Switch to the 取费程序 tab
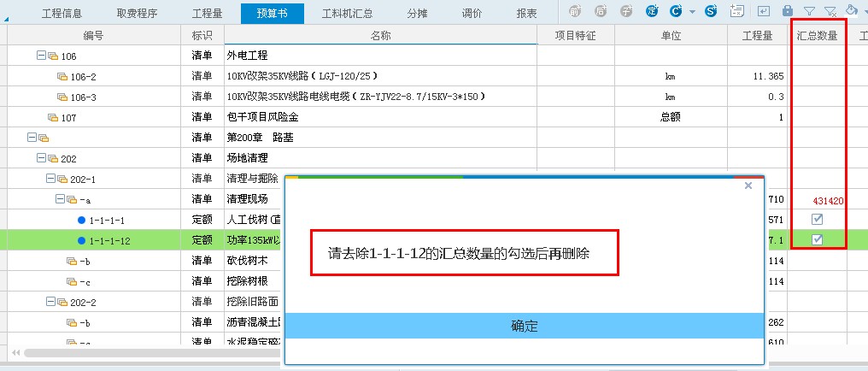The image size is (868, 371). click(x=138, y=14)
